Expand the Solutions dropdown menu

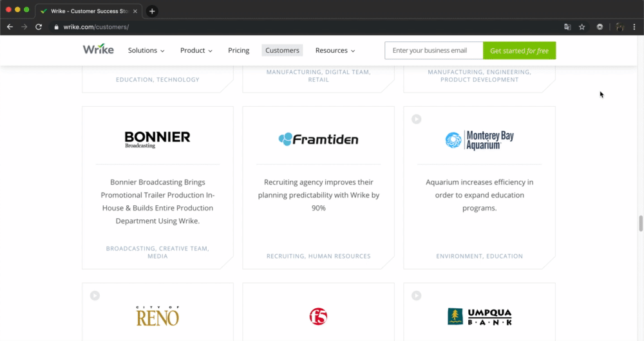[x=146, y=50]
